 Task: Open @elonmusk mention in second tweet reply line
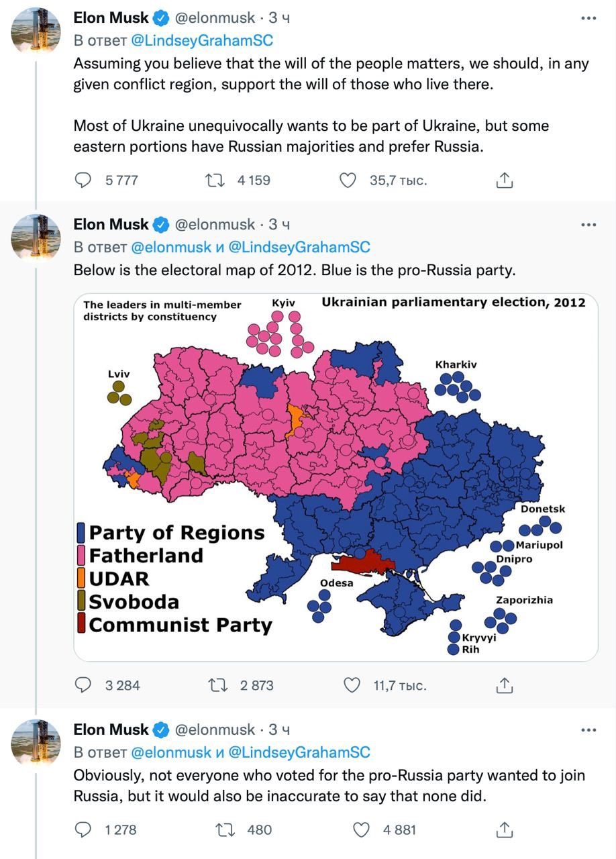point(170,247)
